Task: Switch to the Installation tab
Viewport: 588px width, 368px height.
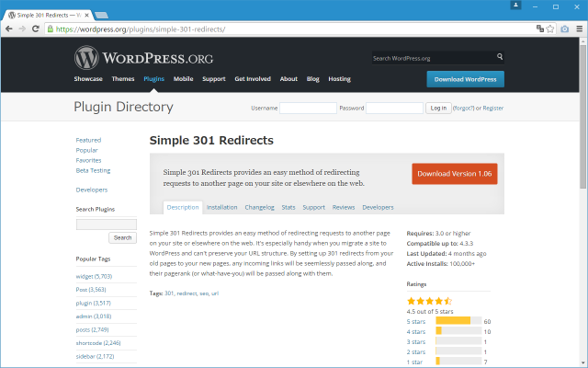Action: click(221, 207)
